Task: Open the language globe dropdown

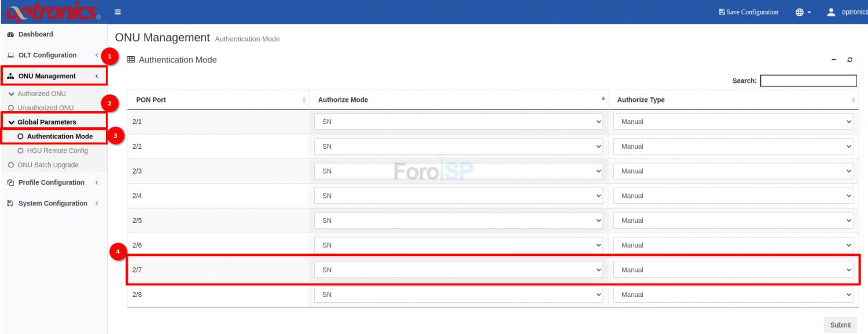Action: 803,12
